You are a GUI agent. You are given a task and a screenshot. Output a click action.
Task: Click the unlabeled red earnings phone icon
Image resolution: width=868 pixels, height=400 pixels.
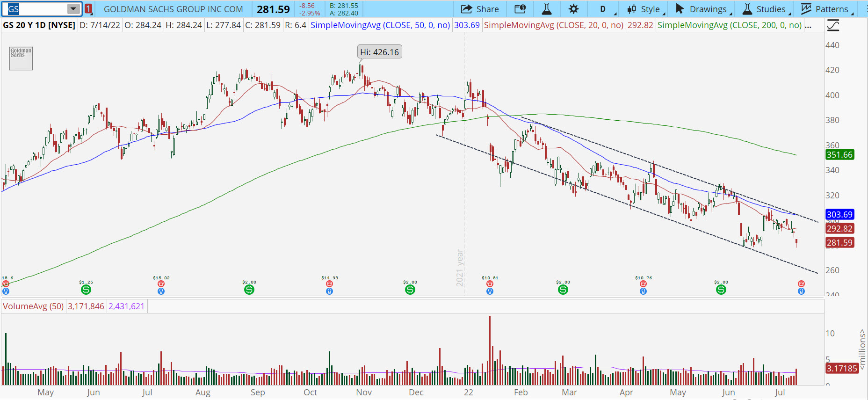801,284
